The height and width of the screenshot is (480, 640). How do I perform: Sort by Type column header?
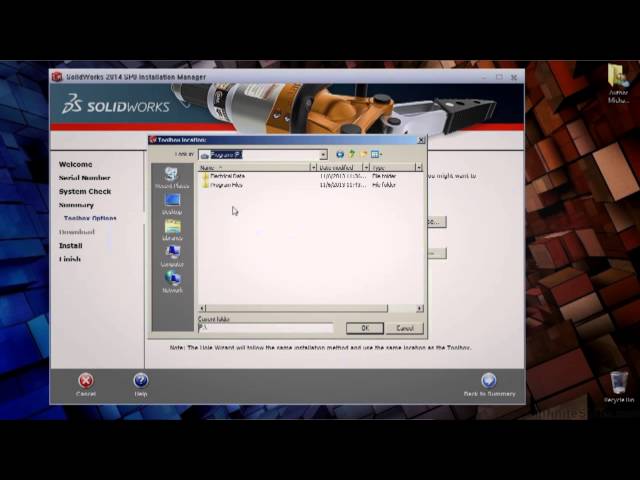click(x=393, y=167)
